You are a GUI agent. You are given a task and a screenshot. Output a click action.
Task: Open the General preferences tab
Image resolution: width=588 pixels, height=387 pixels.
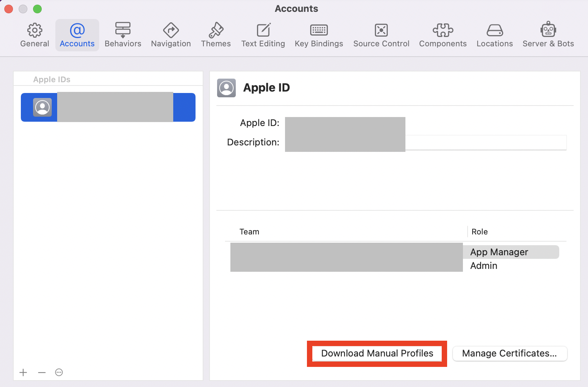[x=35, y=35]
